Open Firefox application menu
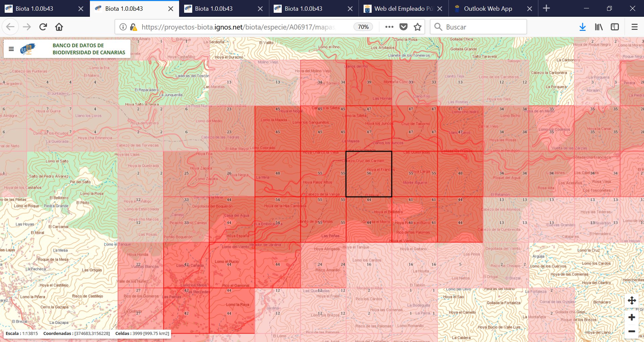644x342 pixels. (x=634, y=27)
